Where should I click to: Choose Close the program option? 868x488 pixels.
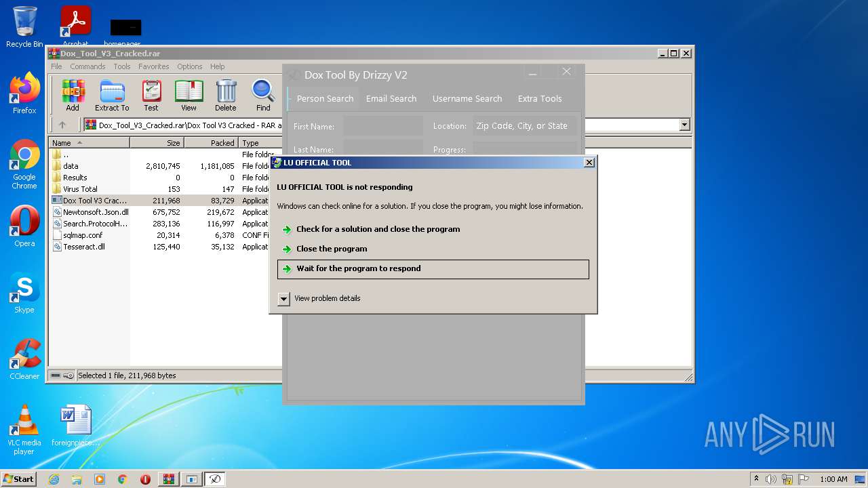point(433,249)
